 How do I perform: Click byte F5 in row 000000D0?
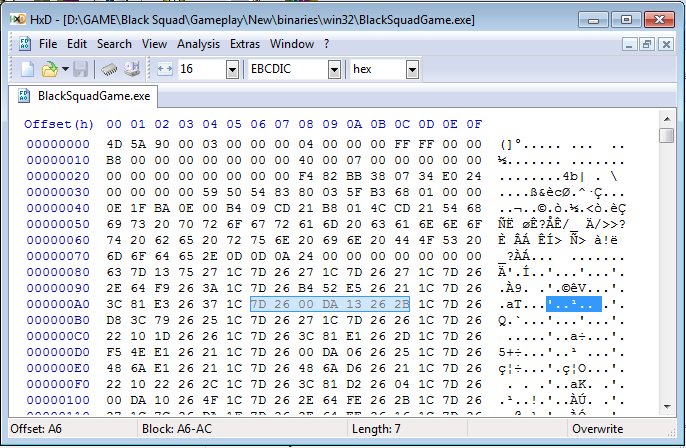click(x=114, y=352)
